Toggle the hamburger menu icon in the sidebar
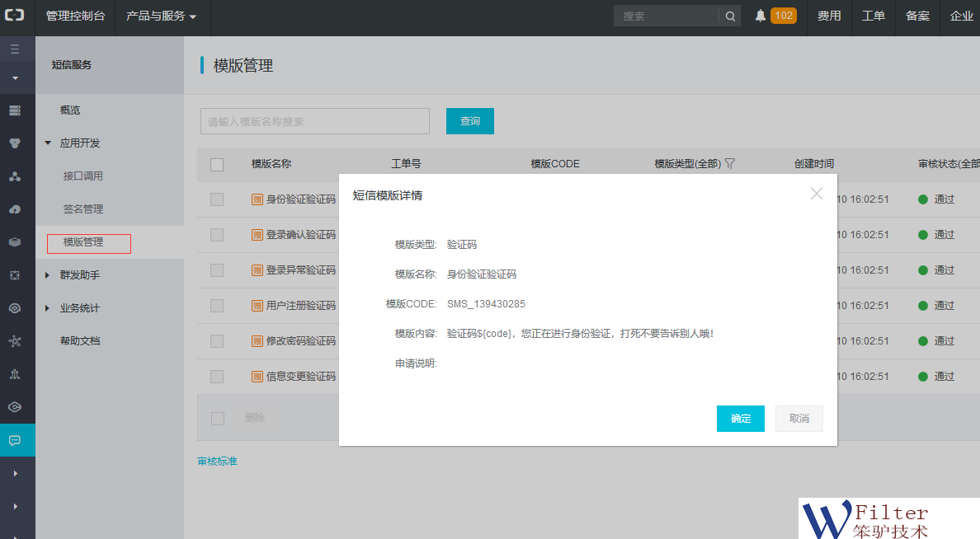Image resolution: width=980 pixels, height=539 pixels. point(15,49)
